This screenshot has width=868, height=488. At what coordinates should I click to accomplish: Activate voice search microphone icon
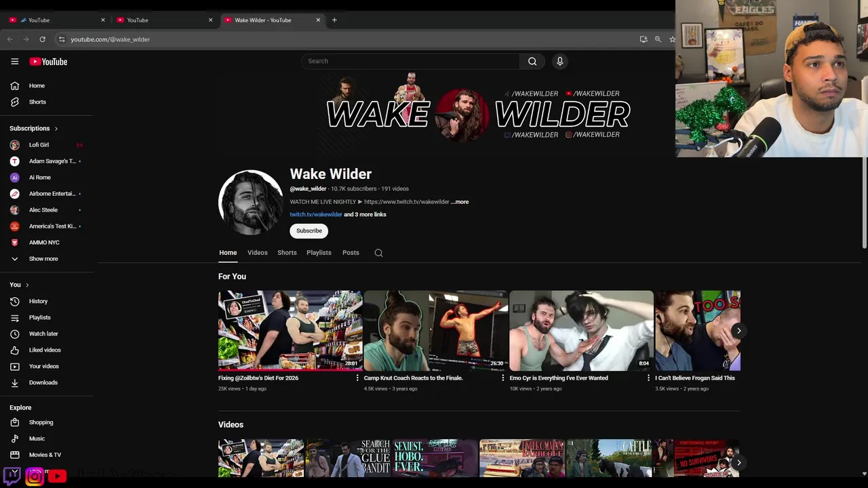coord(559,61)
